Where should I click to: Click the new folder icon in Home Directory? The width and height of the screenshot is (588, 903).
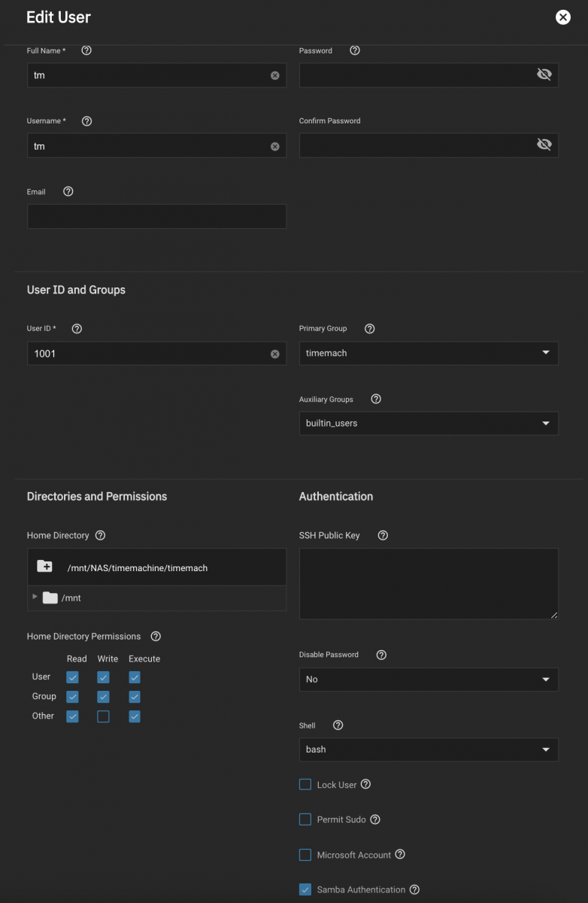(x=44, y=567)
